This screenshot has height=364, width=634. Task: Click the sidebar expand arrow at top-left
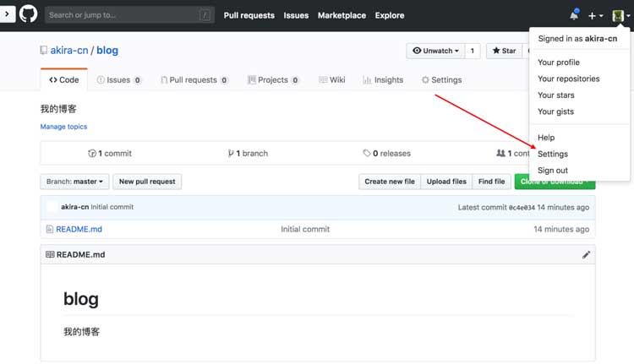tap(7, 14)
